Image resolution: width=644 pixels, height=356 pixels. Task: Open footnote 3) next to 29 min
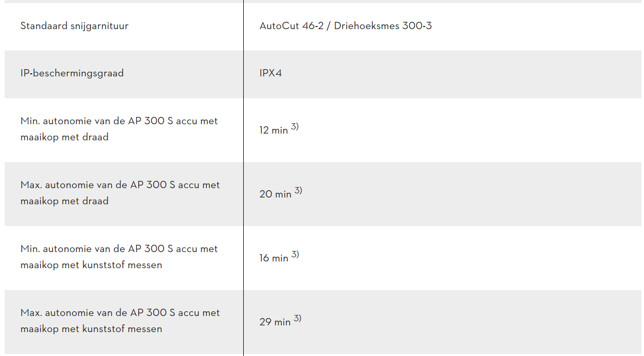[x=297, y=319]
